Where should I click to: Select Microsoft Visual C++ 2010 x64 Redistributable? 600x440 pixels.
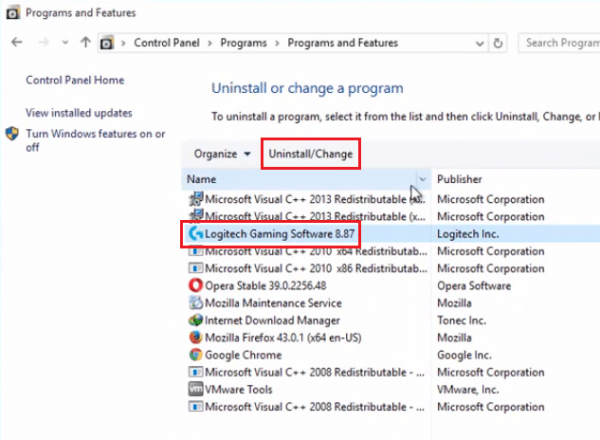pos(316,251)
